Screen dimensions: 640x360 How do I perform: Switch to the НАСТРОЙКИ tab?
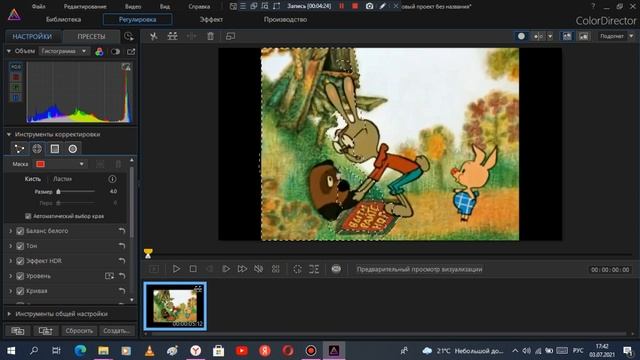[32, 36]
